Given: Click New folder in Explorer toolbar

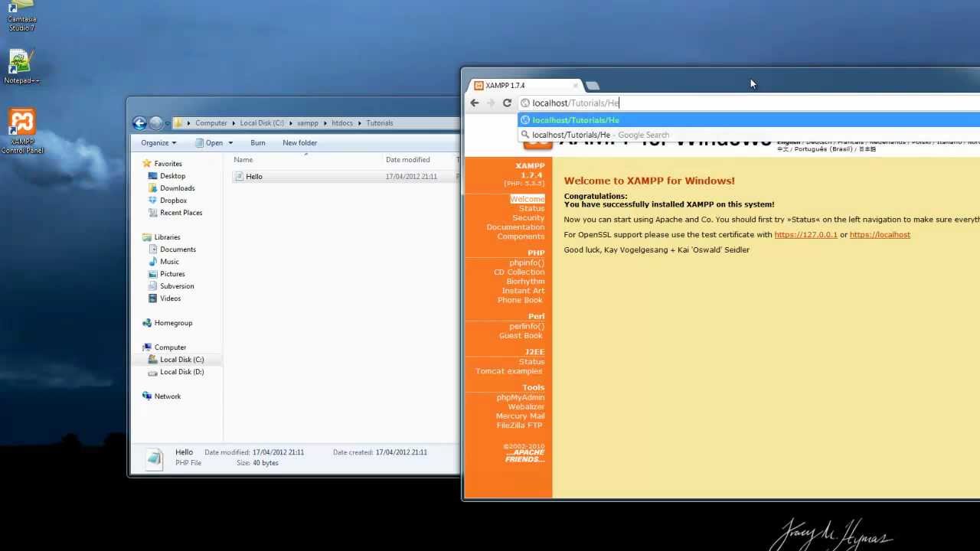Looking at the screenshot, I should coord(299,143).
